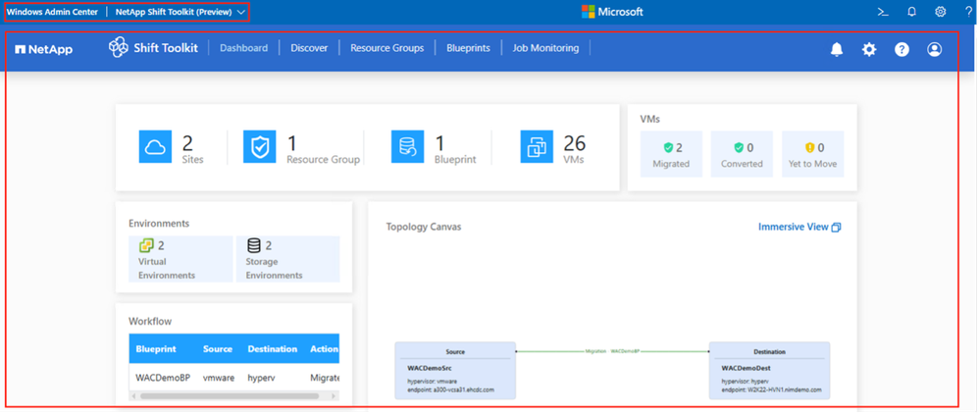
Task: Click the VMs icon tile
Action: click(537, 148)
